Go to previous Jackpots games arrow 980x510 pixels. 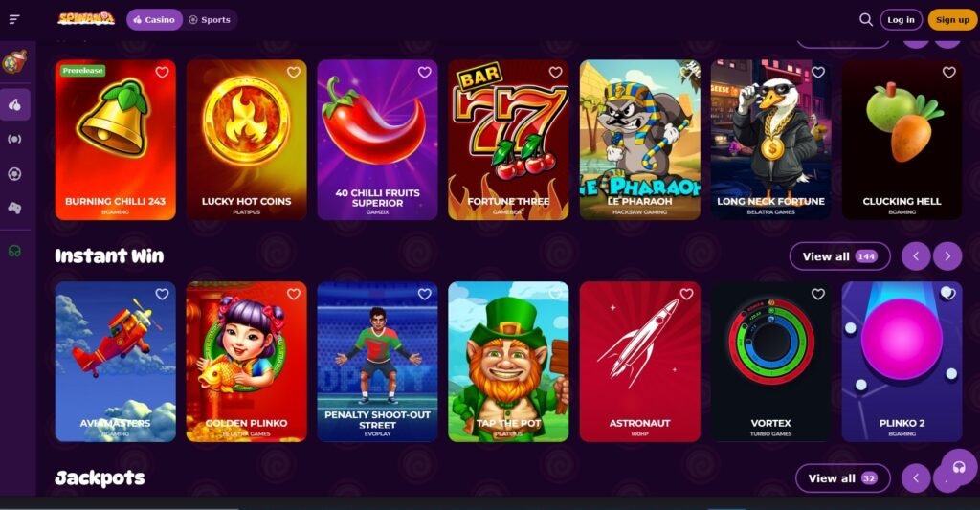tap(916, 478)
